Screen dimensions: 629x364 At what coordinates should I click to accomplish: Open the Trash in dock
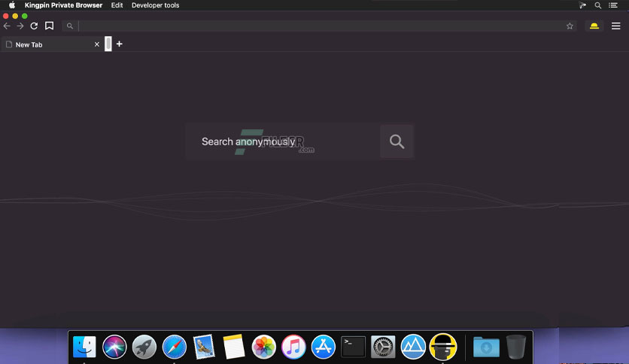point(516,347)
